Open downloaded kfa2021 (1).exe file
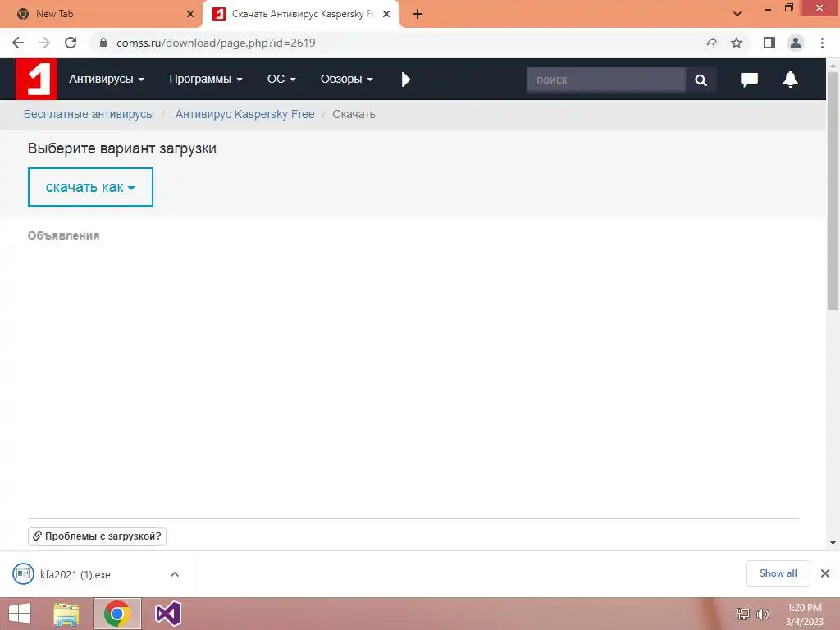 coord(75,574)
